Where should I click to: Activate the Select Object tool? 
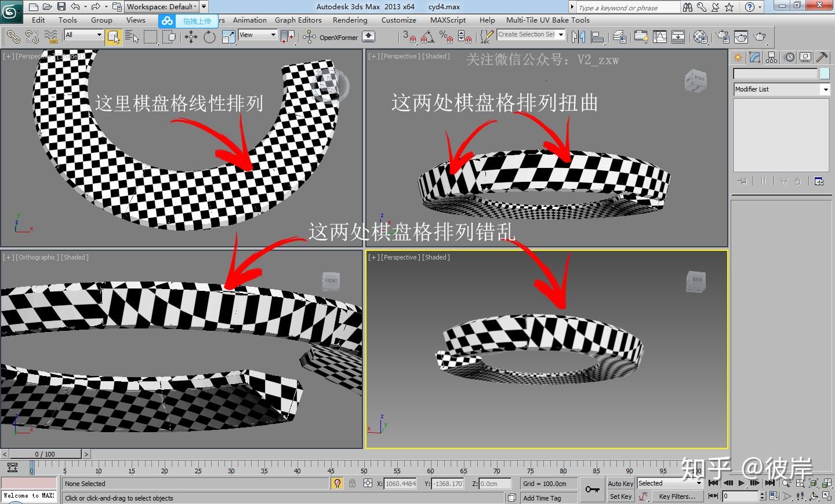(x=114, y=37)
